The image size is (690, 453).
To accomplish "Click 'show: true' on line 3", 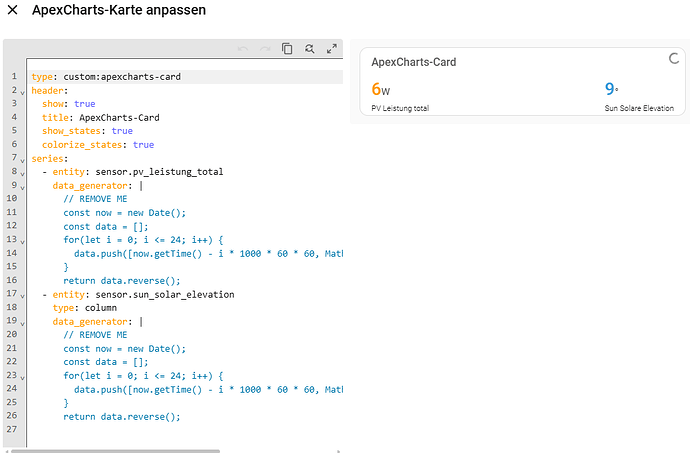I will tap(69, 104).
